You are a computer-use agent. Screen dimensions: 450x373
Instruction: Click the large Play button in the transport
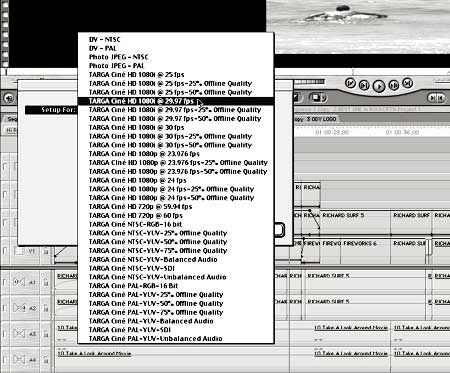(379, 86)
